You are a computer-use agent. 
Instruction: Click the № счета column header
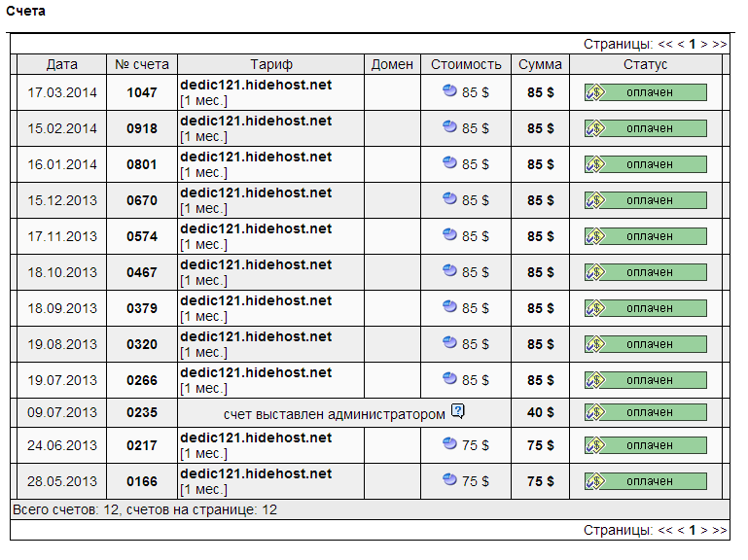point(142,64)
